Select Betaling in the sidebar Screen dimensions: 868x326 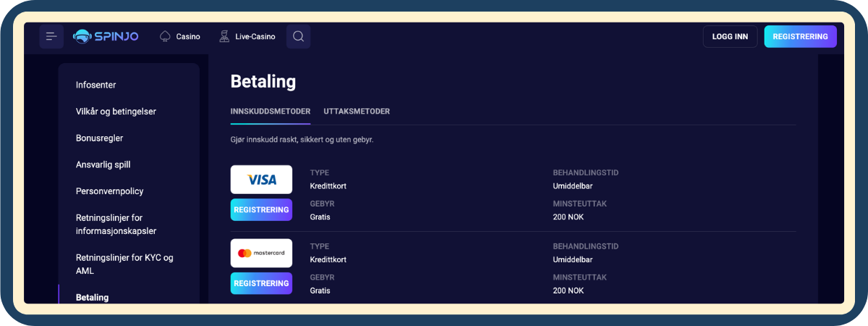pos(93,298)
